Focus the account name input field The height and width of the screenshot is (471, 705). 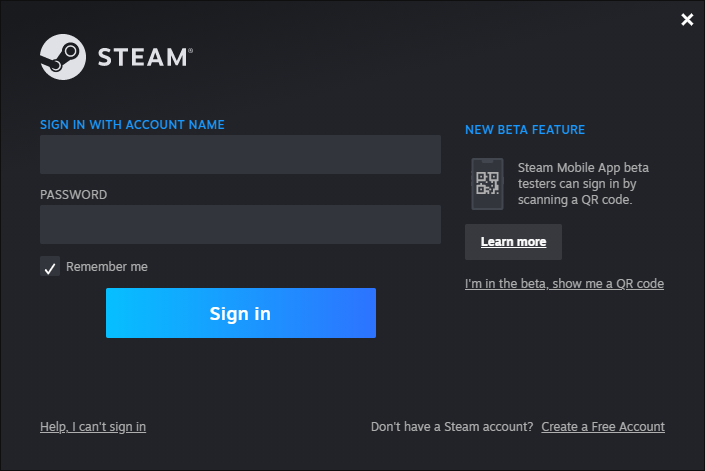240,154
